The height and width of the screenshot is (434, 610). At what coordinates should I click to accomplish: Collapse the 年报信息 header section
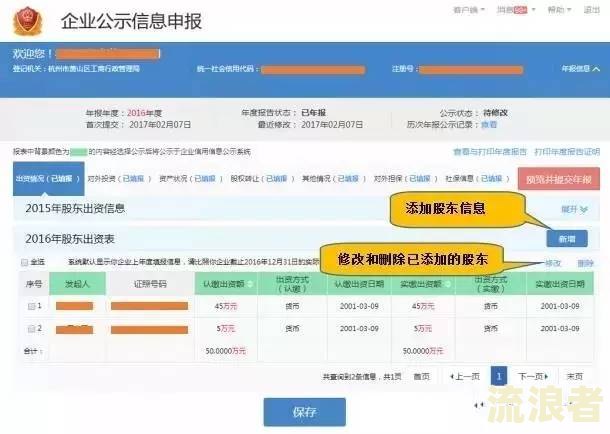point(580,69)
